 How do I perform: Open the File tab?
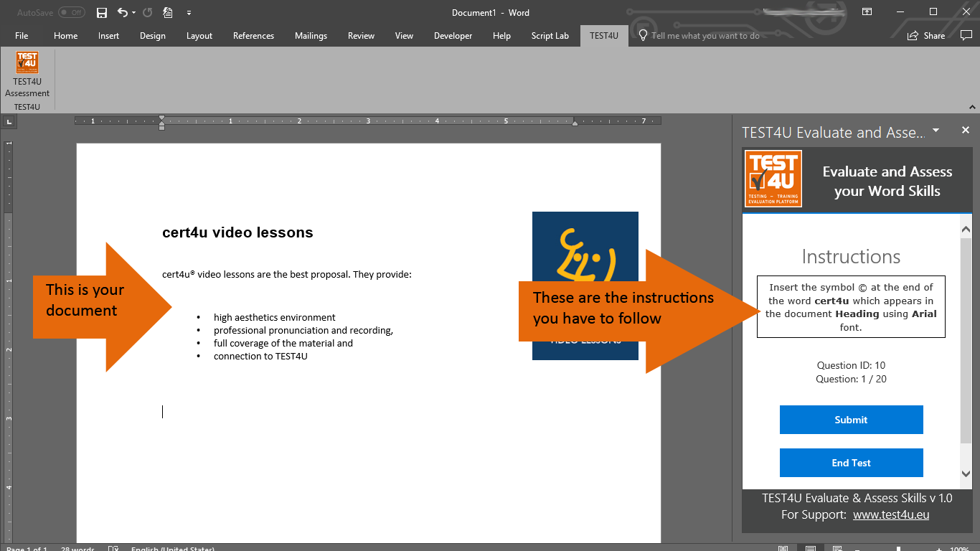[22, 36]
